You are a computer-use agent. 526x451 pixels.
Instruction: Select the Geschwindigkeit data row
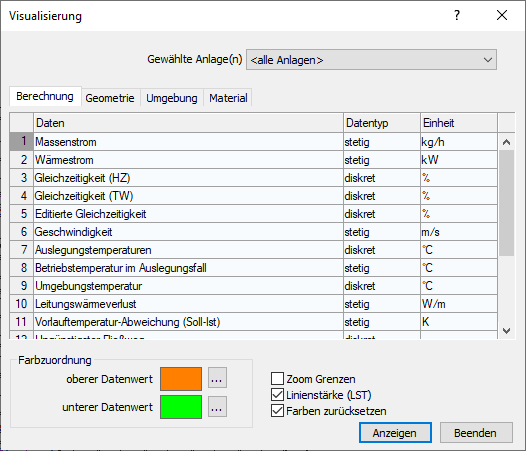pyautogui.click(x=253, y=232)
